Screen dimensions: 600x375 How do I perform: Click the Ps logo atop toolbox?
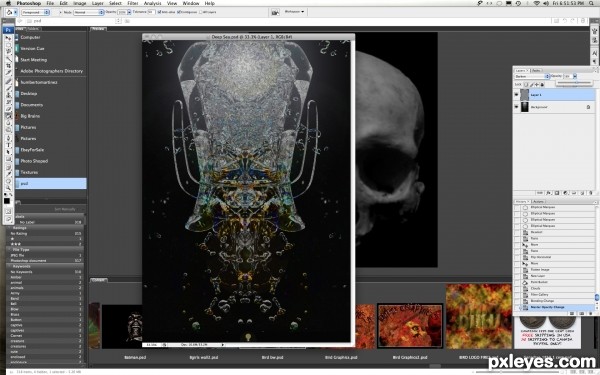tap(8, 30)
